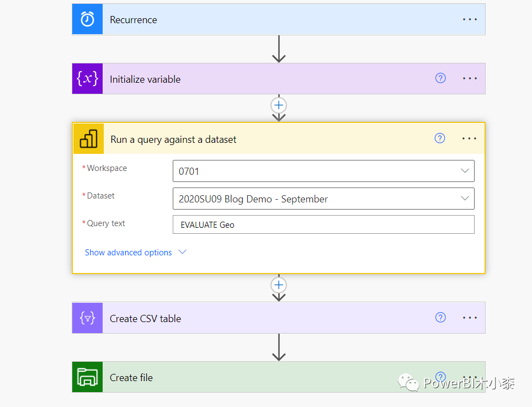Open the Dataset dropdown chevron
The image size is (532, 407).
pos(465,199)
